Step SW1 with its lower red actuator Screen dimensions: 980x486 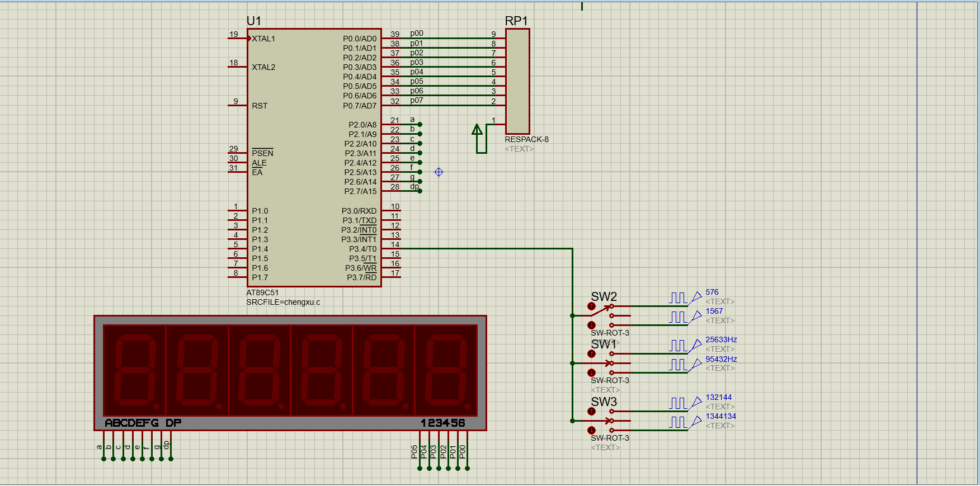[591, 372]
